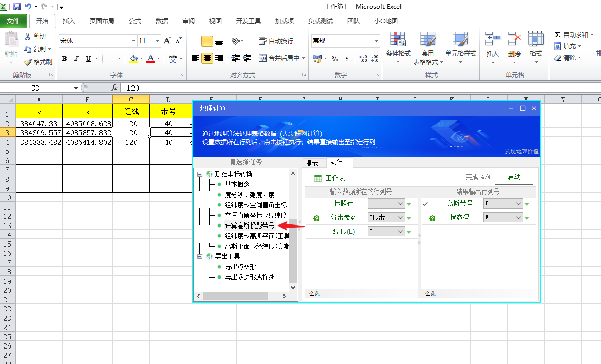The height and width of the screenshot is (364, 601).
Task: Switch to the 小O地图 ribbon tab
Action: click(386, 21)
